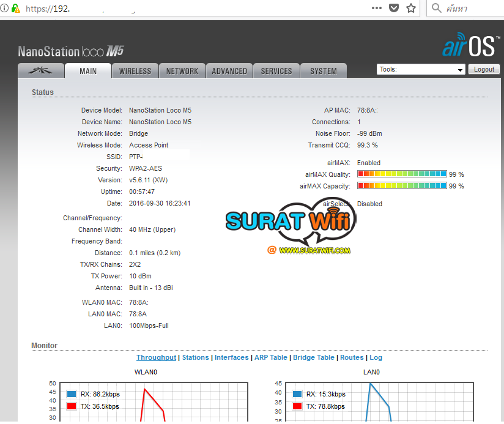
Task: Click the red TX legend swatch for WLAN0
Action: tap(72, 406)
